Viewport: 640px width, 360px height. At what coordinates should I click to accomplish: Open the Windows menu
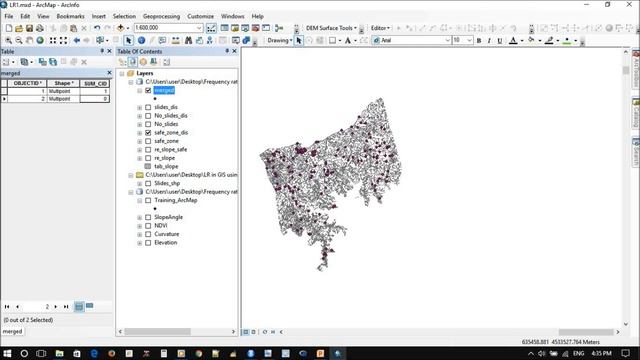tap(233, 16)
